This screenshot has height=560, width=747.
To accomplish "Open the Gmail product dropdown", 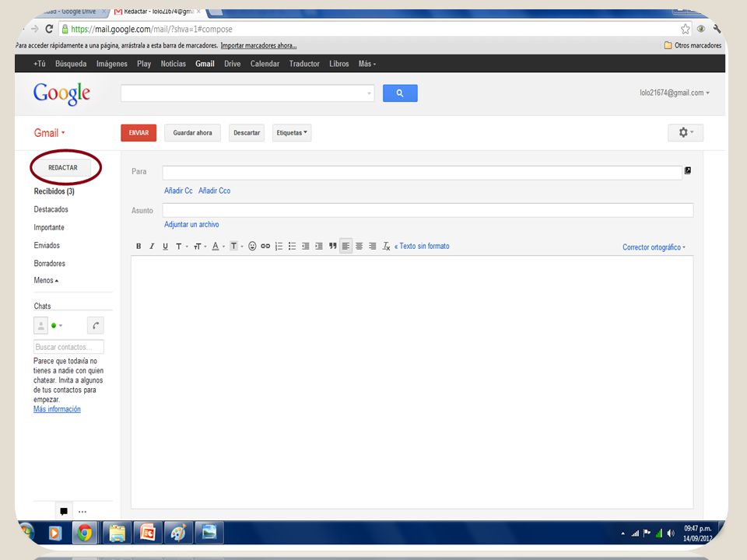I will 50,133.
